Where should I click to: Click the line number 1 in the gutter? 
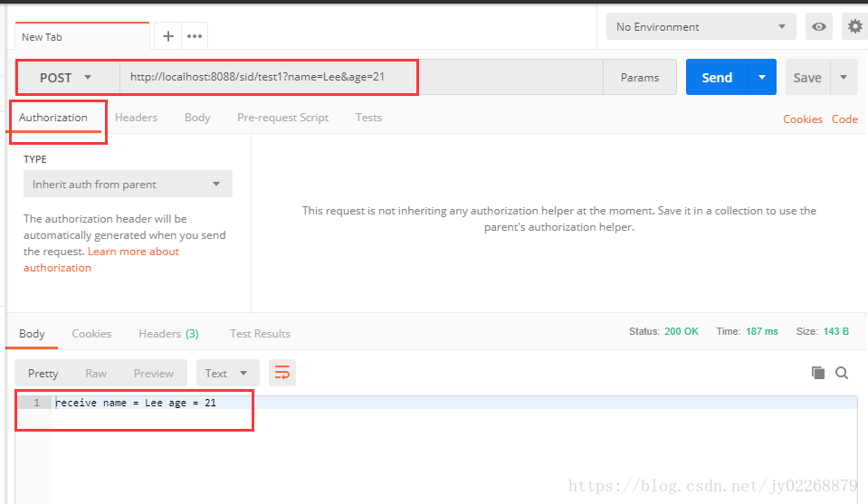(x=36, y=403)
